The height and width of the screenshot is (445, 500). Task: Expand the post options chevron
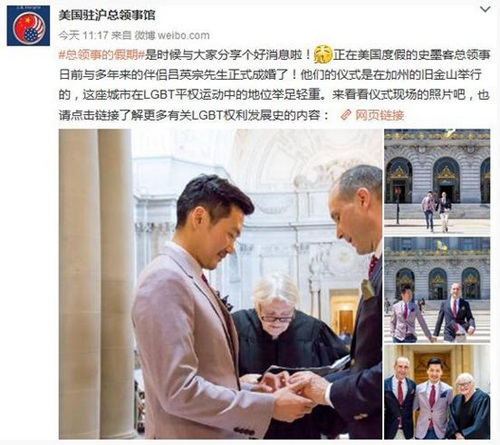point(485,9)
